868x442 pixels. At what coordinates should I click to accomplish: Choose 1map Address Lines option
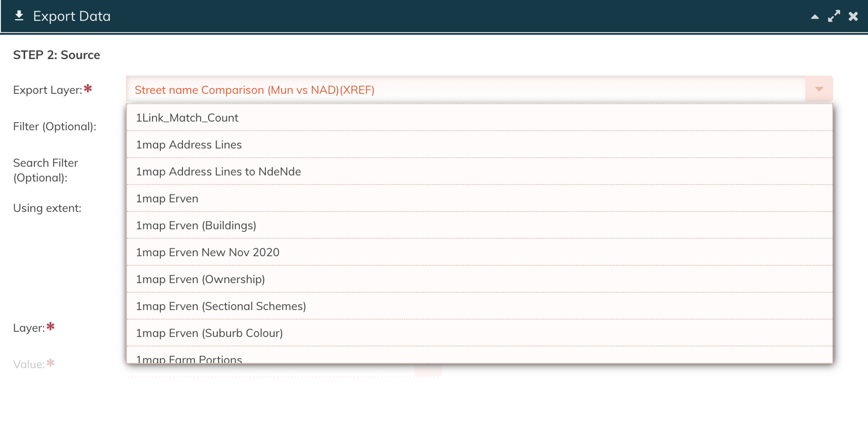pos(479,144)
